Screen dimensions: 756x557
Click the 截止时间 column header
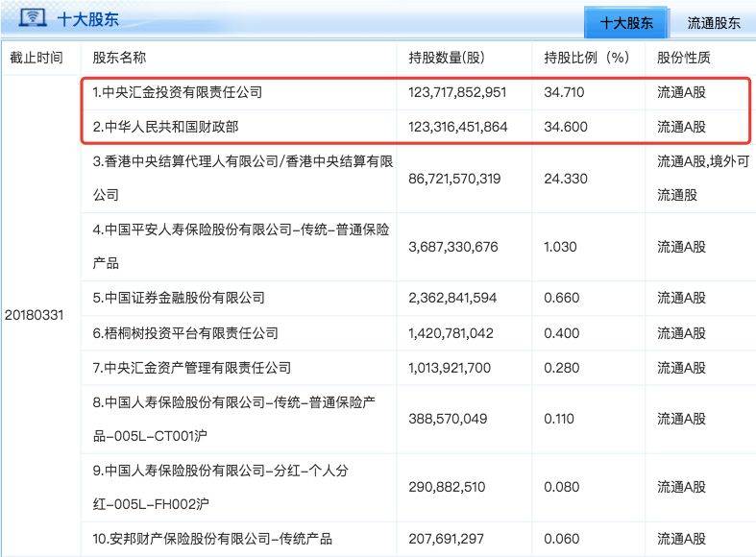[37, 58]
